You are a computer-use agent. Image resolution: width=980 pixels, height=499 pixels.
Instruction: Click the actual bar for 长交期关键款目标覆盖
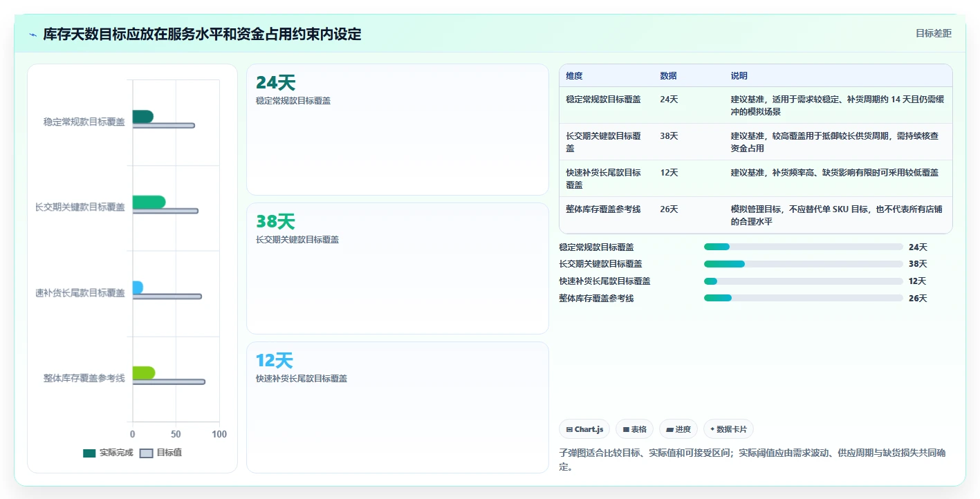click(x=149, y=202)
